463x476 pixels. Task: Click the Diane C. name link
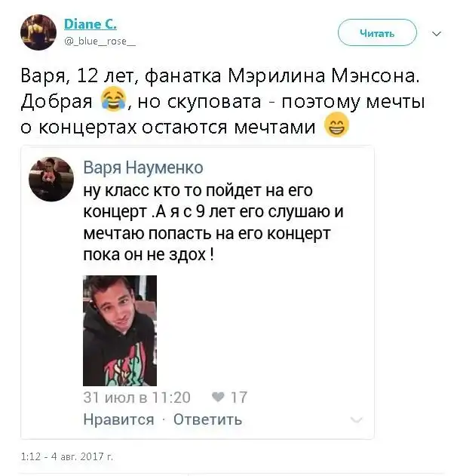tap(90, 24)
